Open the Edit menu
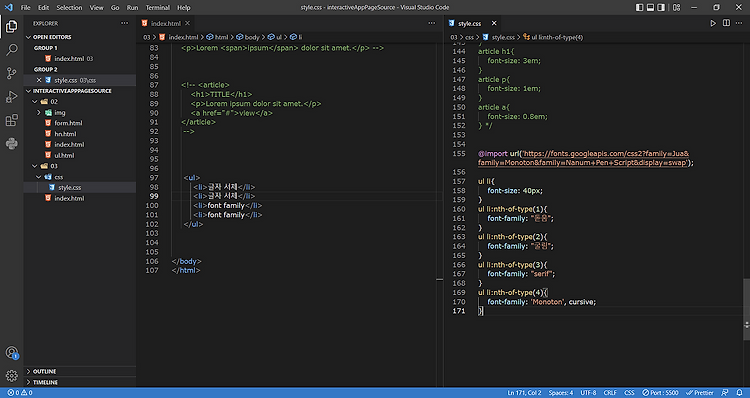Viewport: 750px width, 398px height. point(44,8)
